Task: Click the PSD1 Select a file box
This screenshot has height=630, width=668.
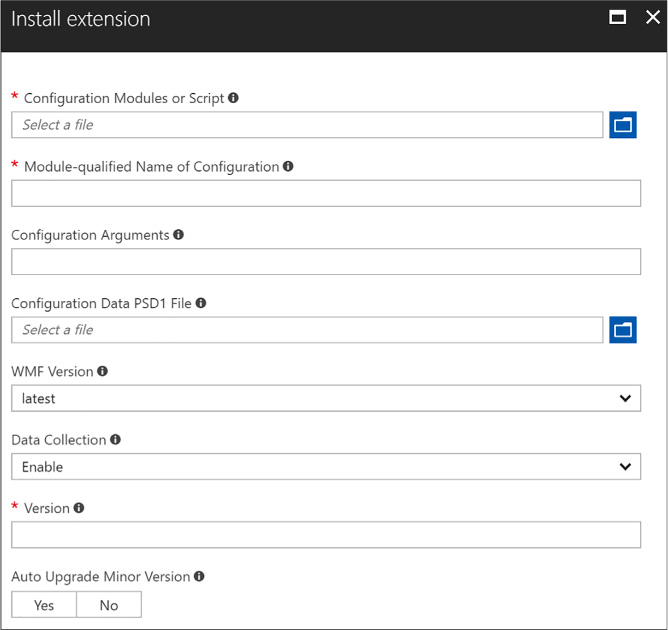Action: point(307,330)
